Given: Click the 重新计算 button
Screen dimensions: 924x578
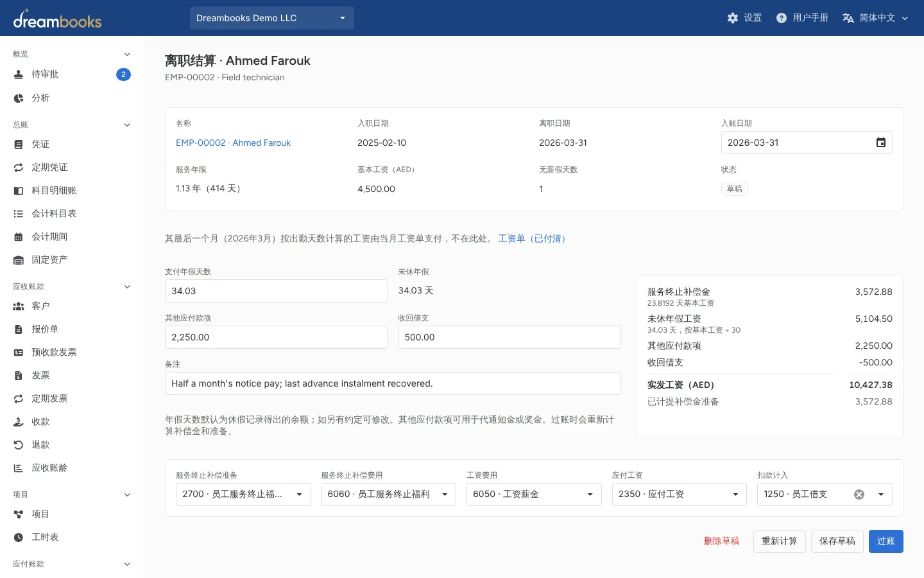Looking at the screenshot, I should point(780,541).
